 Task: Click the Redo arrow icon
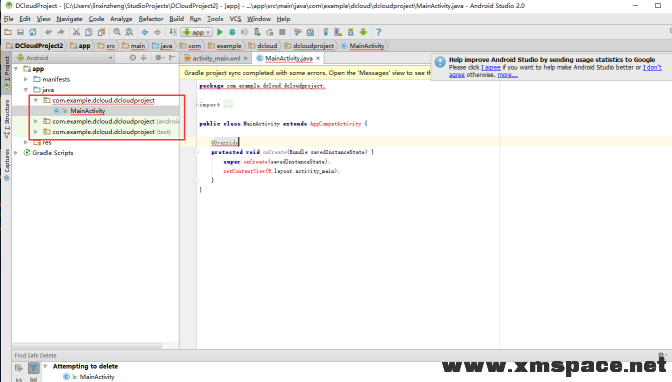[x=61, y=32]
